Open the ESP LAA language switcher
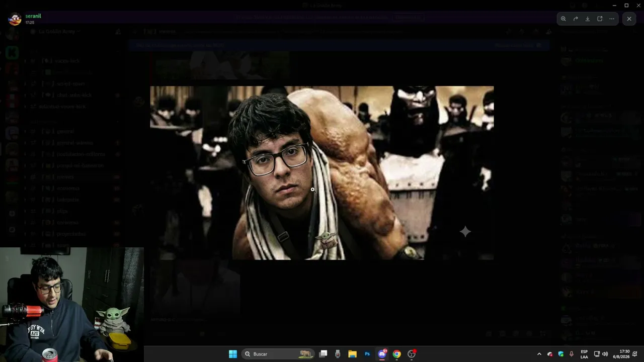 pos(584,354)
